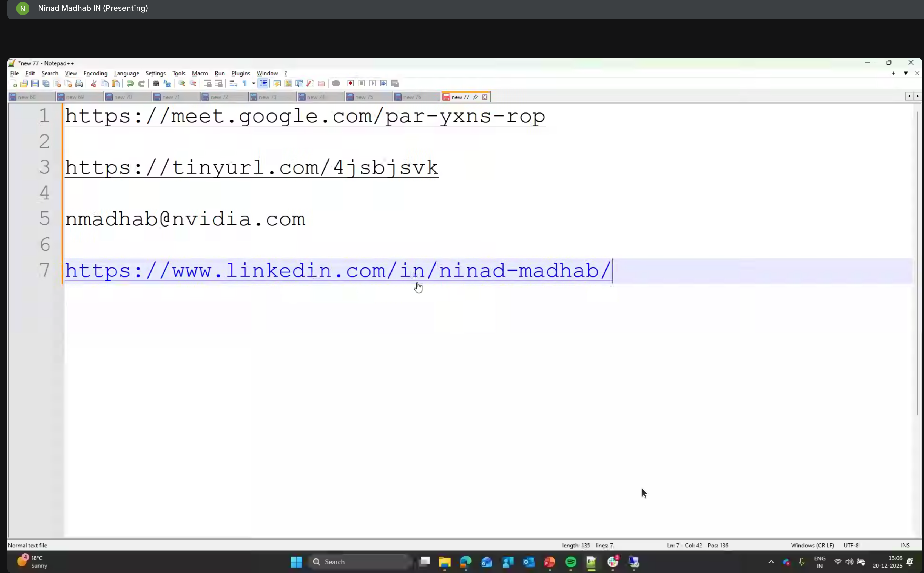Create new tab with plus button
Image resolution: width=924 pixels, height=573 pixels.
tap(894, 74)
